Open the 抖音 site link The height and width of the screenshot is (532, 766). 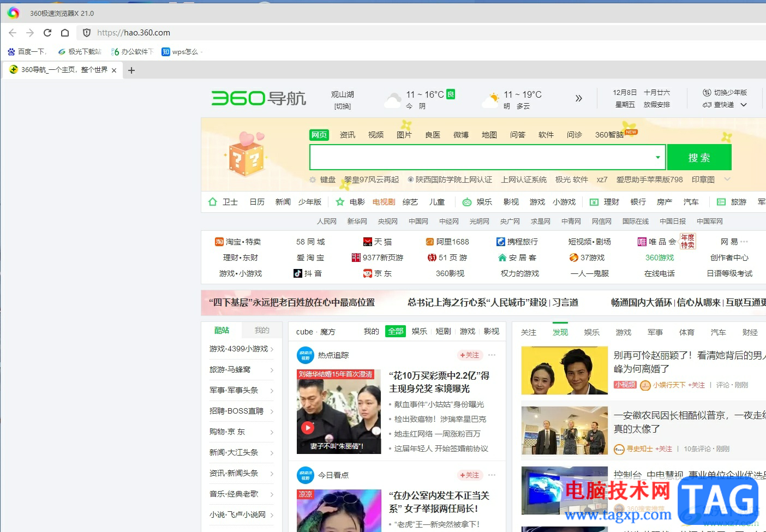pyautogui.click(x=308, y=273)
